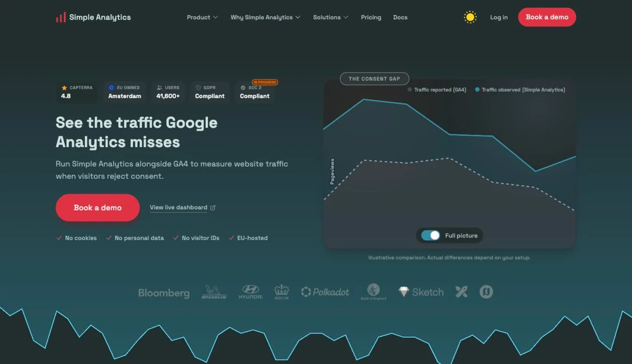Click the No cookies text
632x364 pixels.
click(81, 238)
